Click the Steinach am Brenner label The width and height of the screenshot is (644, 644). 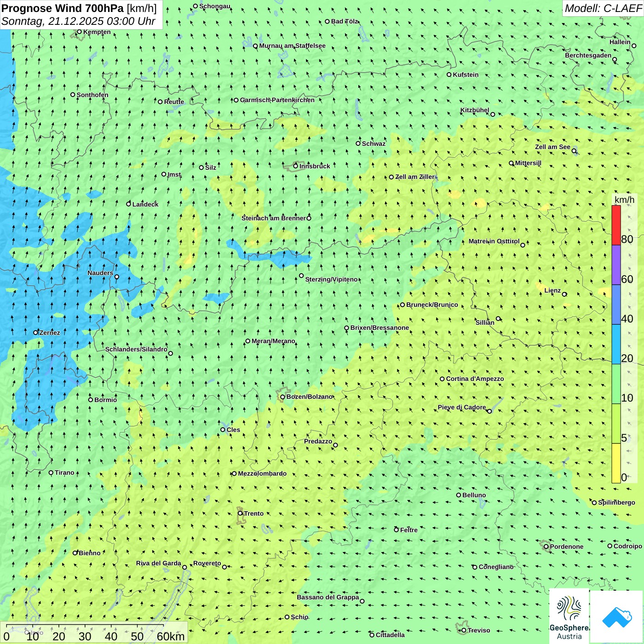click(x=274, y=218)
